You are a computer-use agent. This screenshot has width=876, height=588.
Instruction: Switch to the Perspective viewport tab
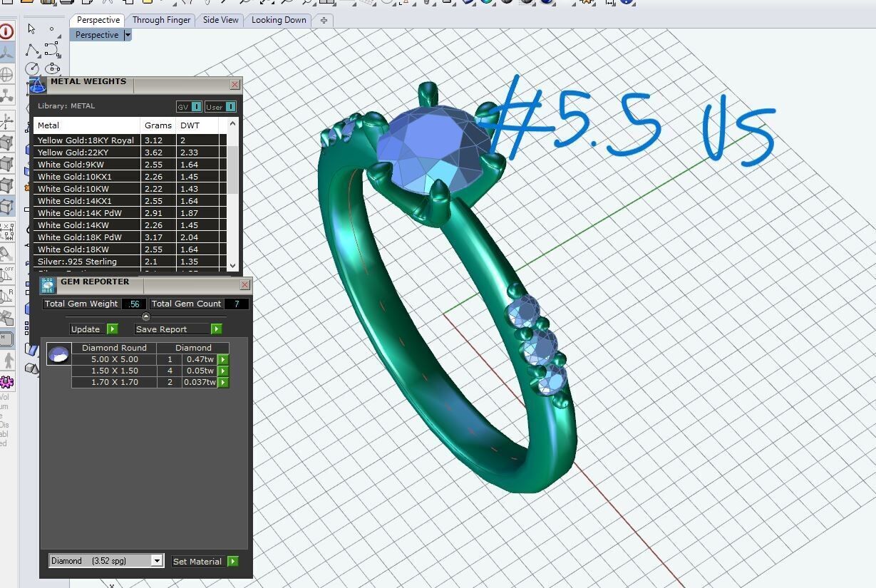(x=98, y=20)
